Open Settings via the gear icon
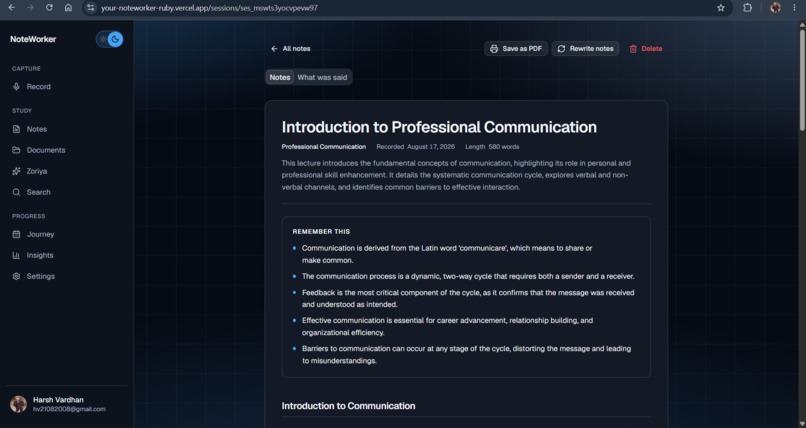Screen dimensions: 806x428 click(x=16, y=276)
